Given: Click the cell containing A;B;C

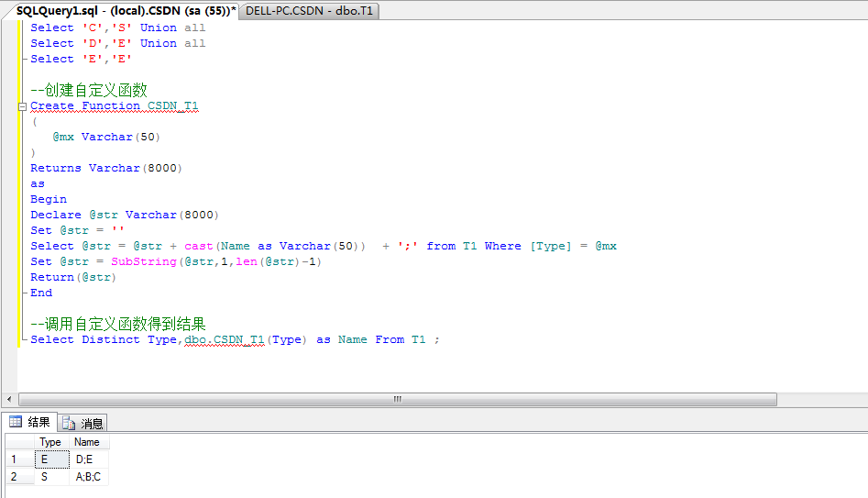Looking at the screenshot, I should [90, 477].
